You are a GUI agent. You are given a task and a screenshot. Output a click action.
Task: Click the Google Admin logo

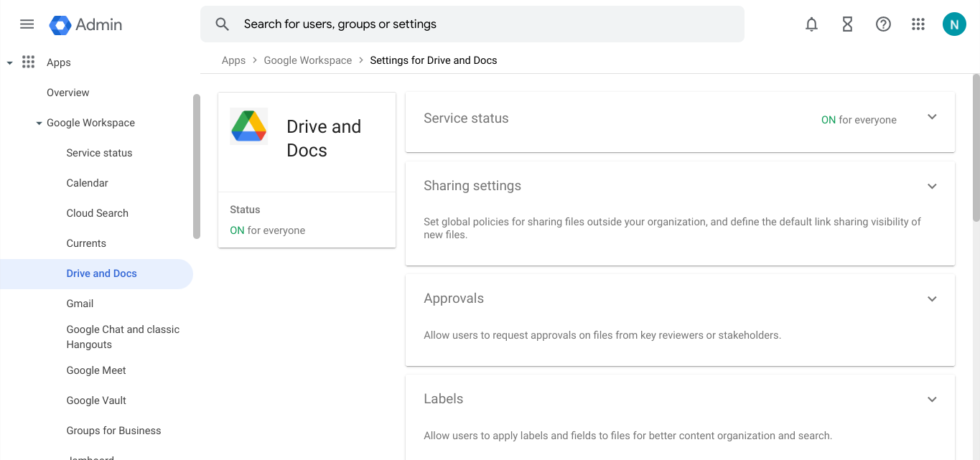click(85, 24)
